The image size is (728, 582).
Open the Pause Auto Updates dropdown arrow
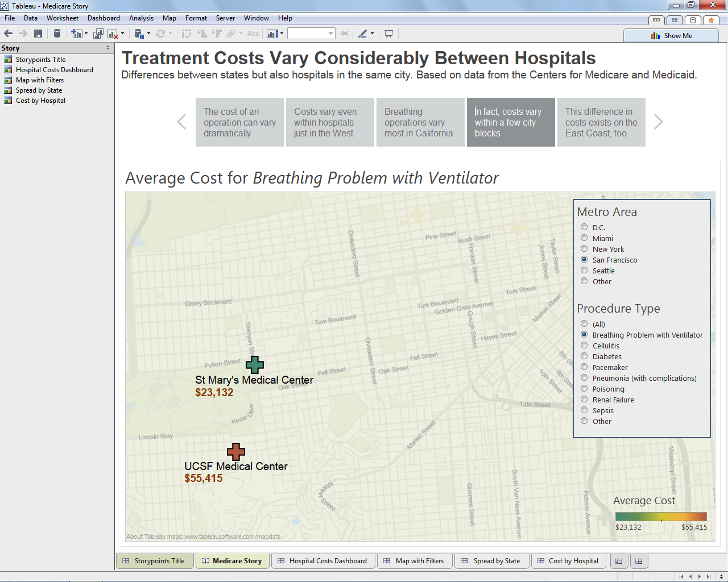pyautogui.click(x=148, y=34)
